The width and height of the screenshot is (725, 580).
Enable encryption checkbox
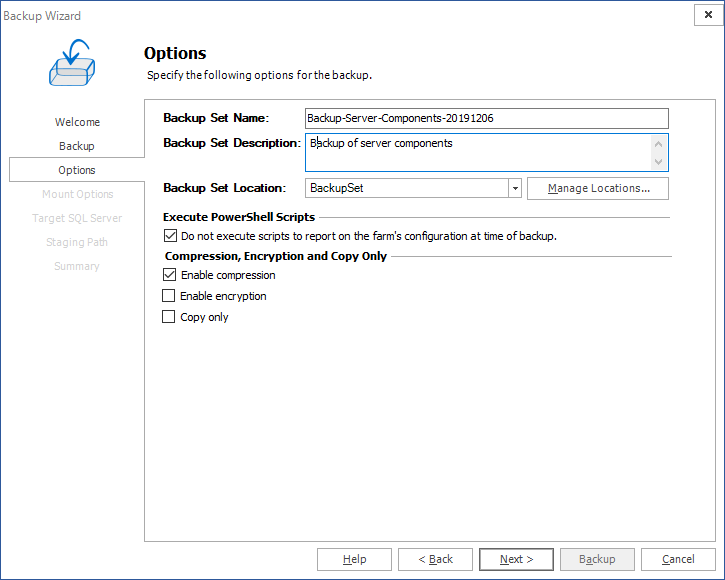click(169, 296)
